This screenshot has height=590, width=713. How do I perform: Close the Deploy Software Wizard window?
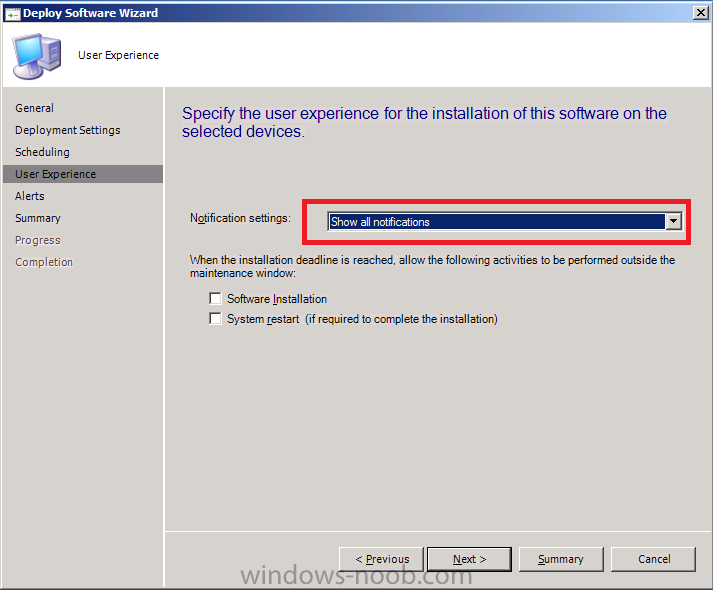point(701,13)
